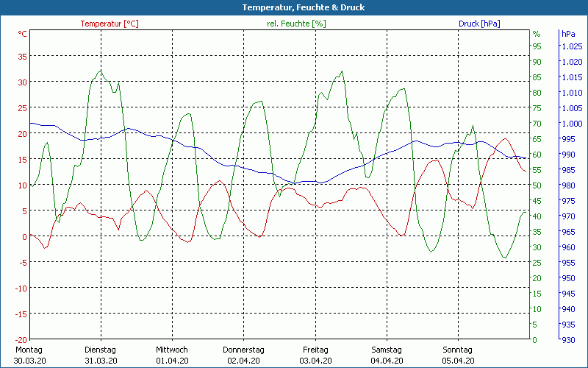Click the '970' pressure axis value
The image size is (588, 368).
point(568,216)
